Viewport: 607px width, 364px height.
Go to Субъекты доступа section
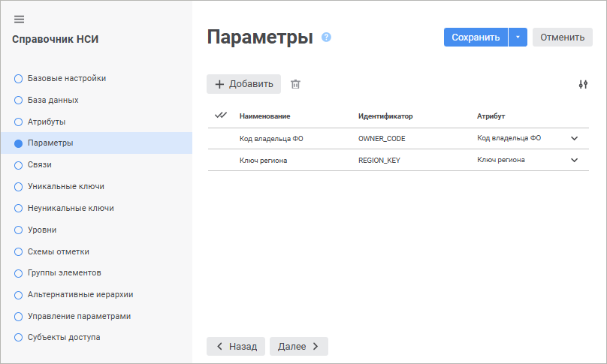(64, 337)
